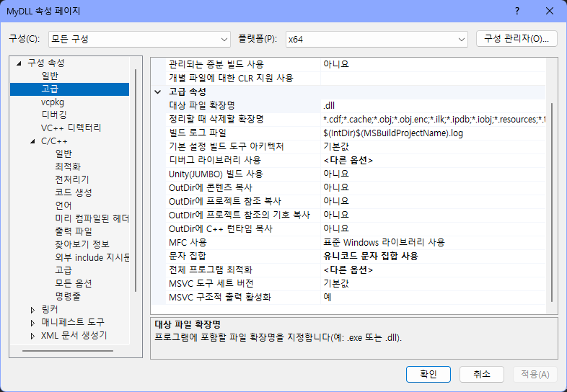The height and width of the screenshot is (392, 567).
Task: Select 최적화 under C/C++
Action: click(x=68, y=166)
